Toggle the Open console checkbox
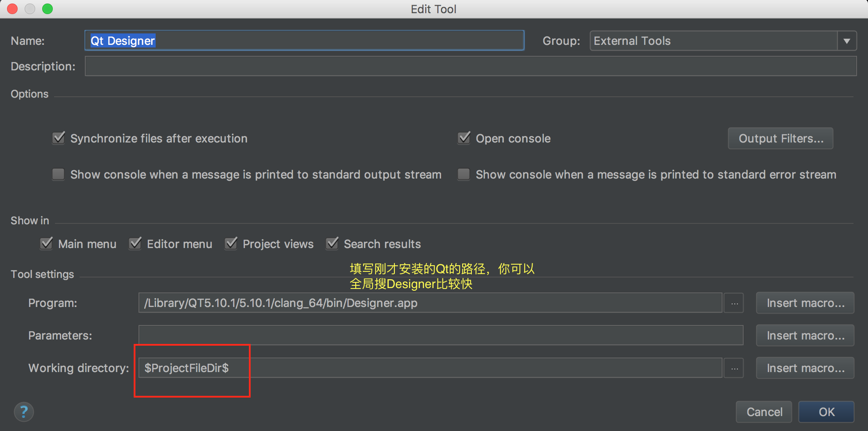Screen dimensions: 868x431 pyautogui.click(x=464, y=138)
